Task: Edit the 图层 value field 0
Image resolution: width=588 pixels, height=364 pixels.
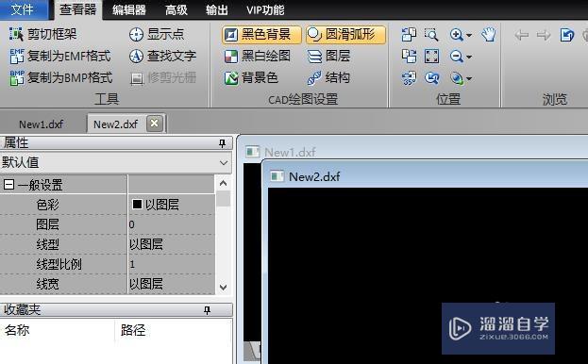Action: click(x=172, y=224)
